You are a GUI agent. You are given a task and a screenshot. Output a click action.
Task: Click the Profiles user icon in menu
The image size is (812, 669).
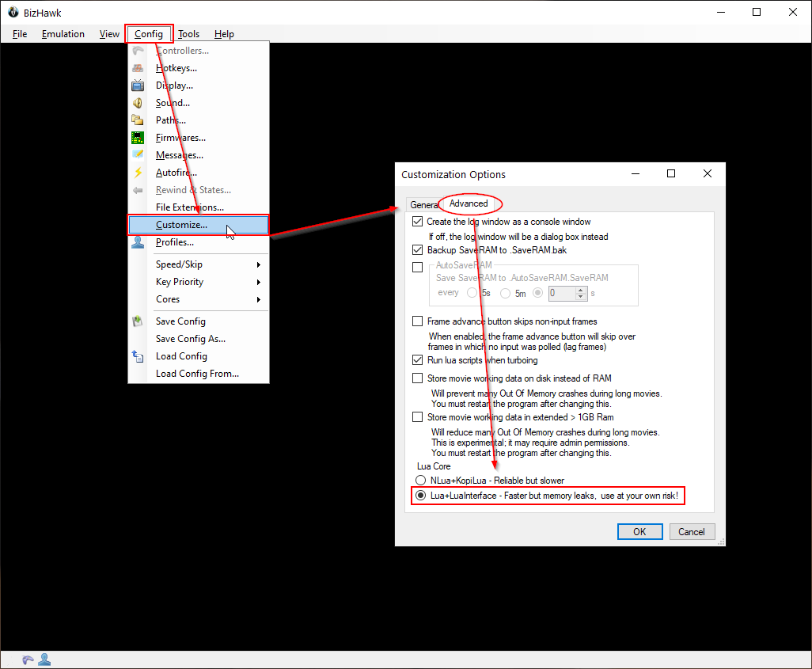coord(138,242)
